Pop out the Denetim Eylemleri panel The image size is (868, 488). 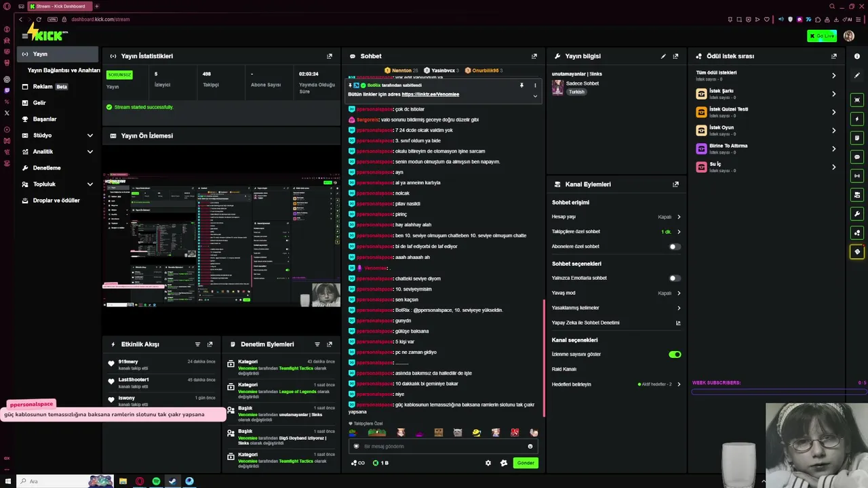tap(330, 344)
